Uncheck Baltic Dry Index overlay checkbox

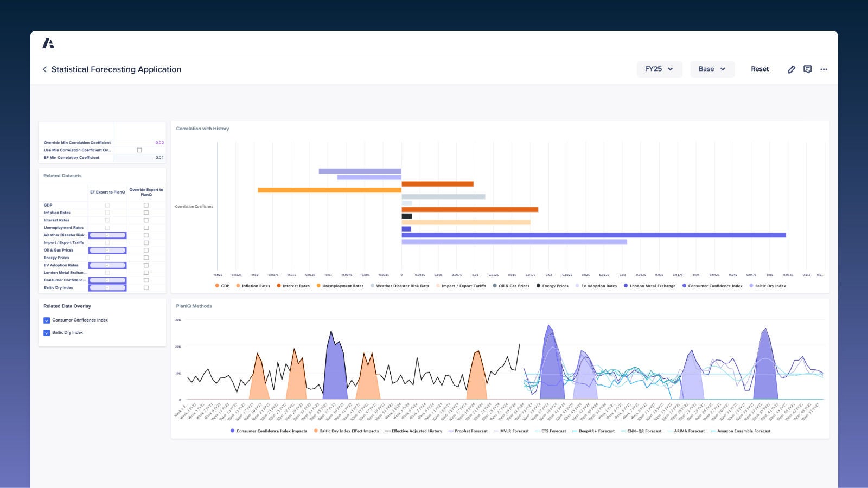tap(47, 333)
